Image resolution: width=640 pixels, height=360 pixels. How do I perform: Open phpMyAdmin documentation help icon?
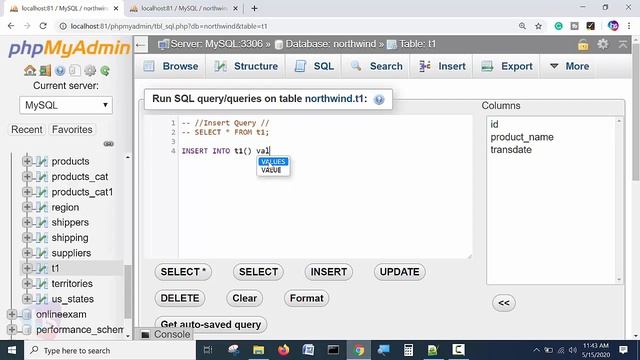[60, 71]
